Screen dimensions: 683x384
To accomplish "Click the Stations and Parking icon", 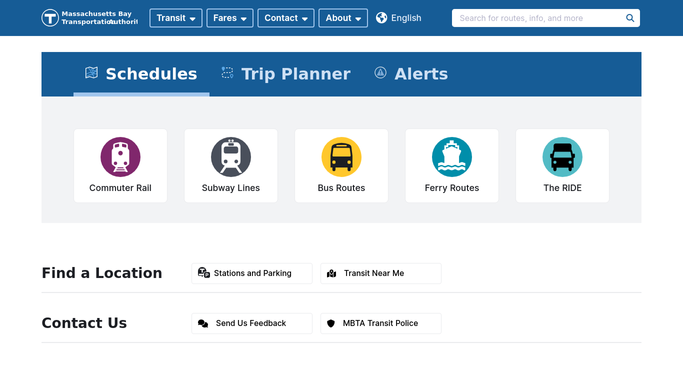I will tap(204, 273).
